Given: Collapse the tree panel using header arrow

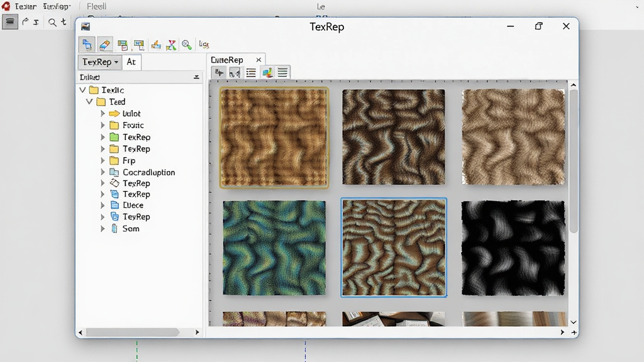Looking at the screenshot, I should (196, 77).
